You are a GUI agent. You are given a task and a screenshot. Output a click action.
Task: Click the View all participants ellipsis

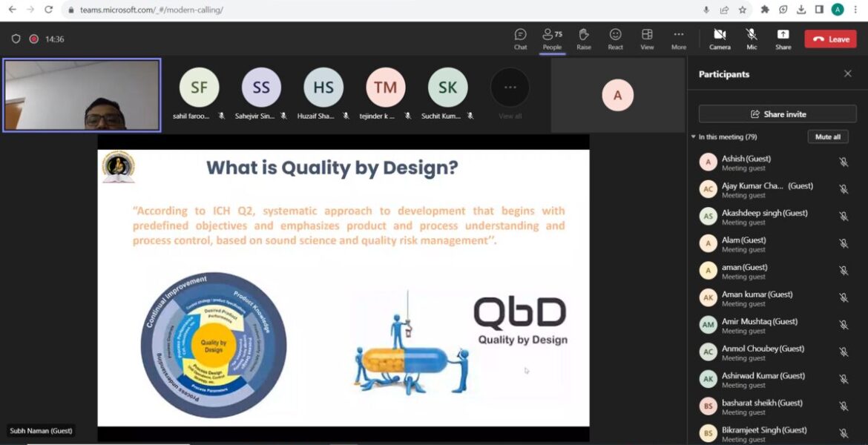click(x=510, y=88)
